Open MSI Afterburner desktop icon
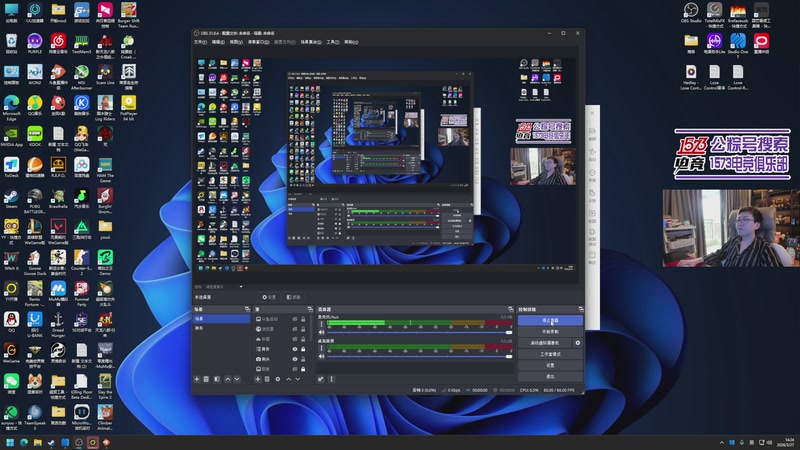 82,76
